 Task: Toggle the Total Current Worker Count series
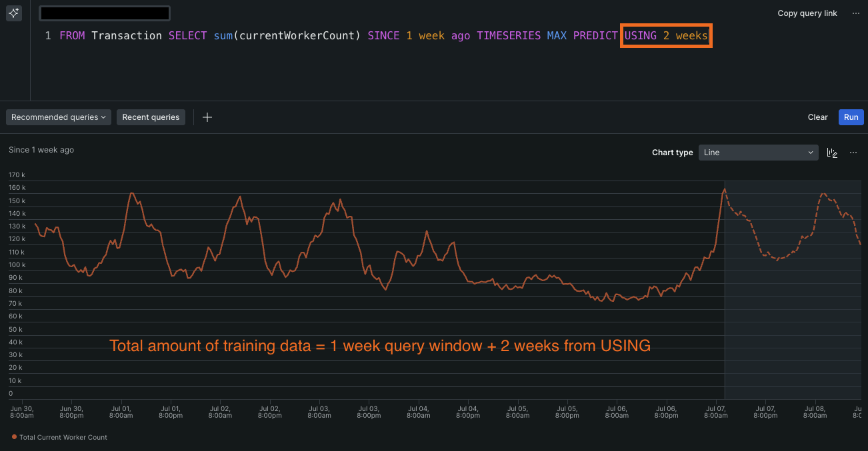coord(63,437)
